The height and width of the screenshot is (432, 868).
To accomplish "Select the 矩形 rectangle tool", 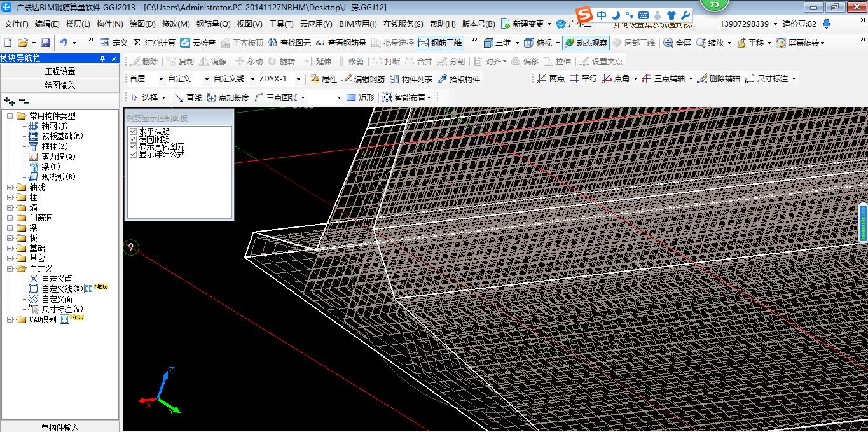I will click(360, 97).
